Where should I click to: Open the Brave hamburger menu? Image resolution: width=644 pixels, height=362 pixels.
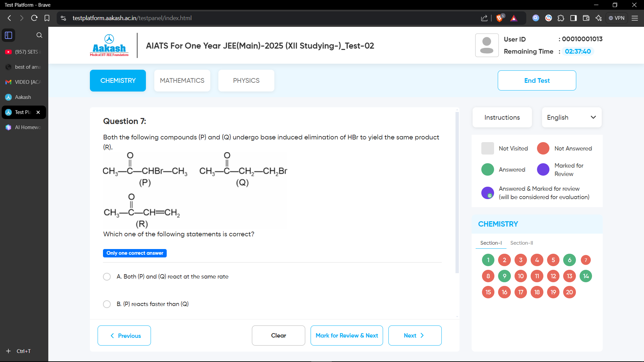pos(635,18)
